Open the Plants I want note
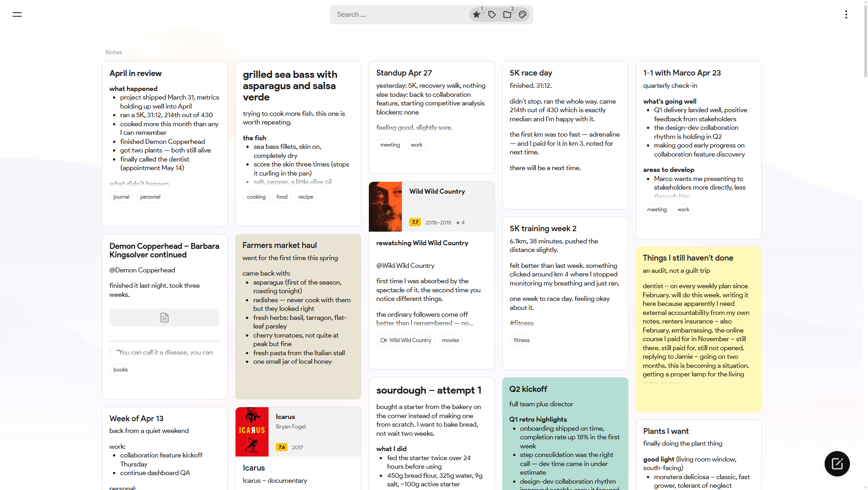 point(698,455)
